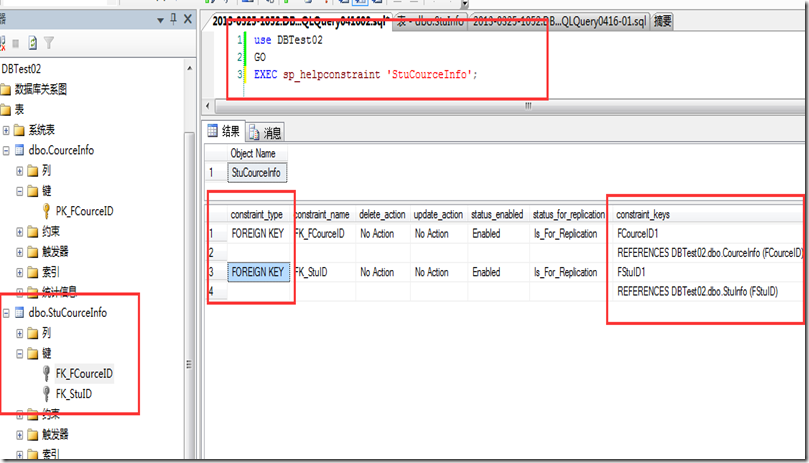
Task: Click the key icon beside FK_FCourceID
Action: [x=46, y=373]
